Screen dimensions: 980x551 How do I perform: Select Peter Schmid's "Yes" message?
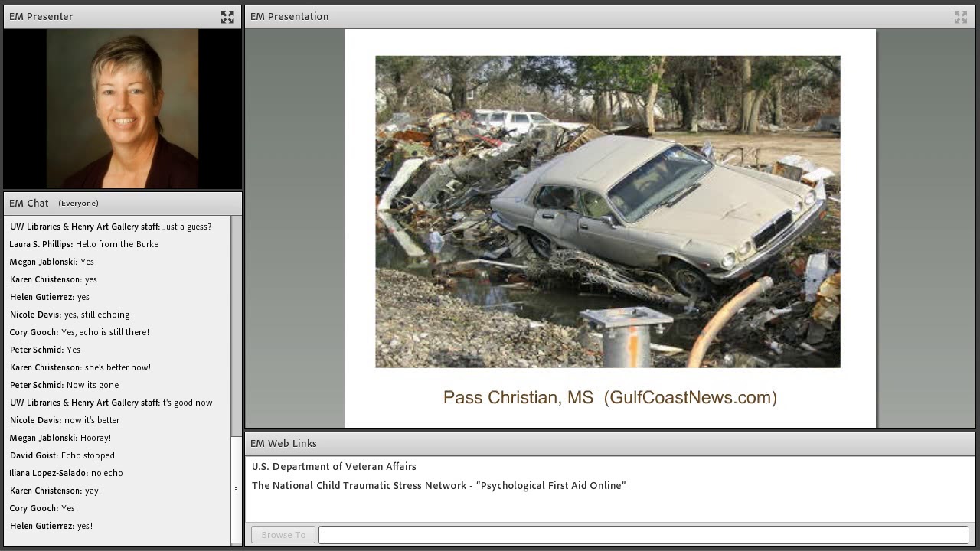[44, 350]
